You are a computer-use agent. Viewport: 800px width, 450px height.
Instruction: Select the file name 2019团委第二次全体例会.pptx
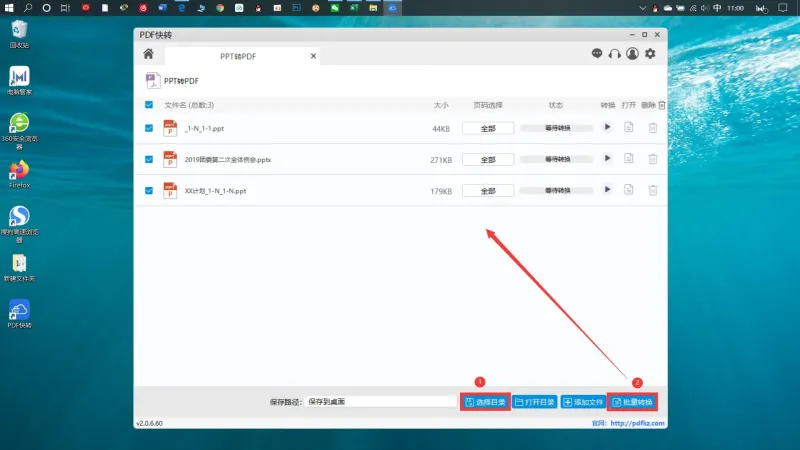[x=228, y=160]
